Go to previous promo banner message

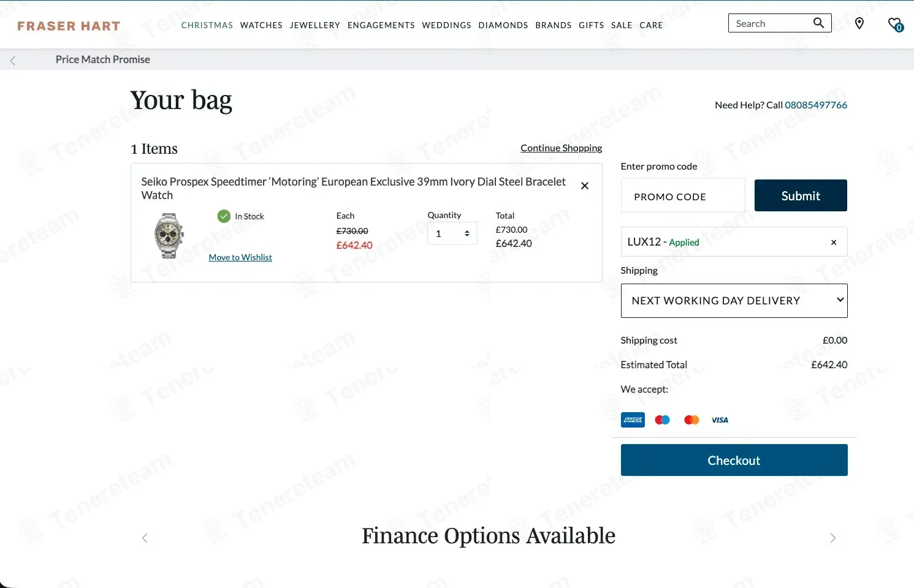point(13,60)
